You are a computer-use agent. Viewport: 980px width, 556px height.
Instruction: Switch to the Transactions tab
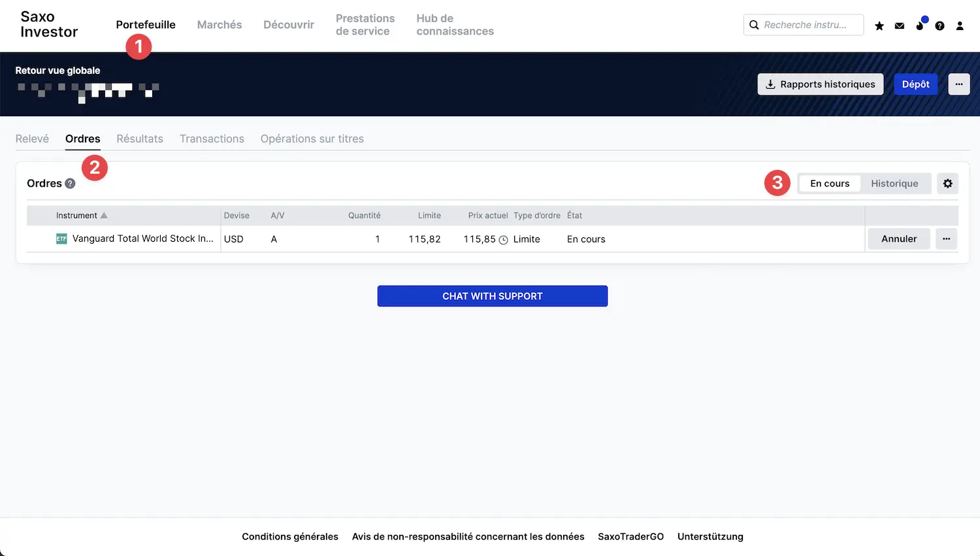point(212,139)
